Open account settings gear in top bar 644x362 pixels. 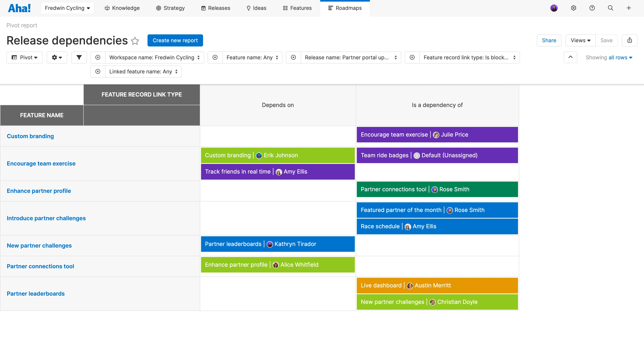tap(574, 8)
